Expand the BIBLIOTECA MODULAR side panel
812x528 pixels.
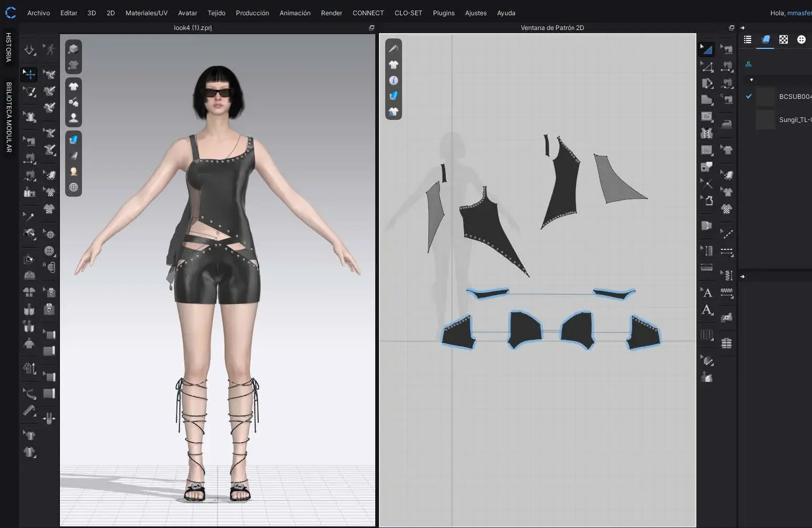[x=8, y=117]
